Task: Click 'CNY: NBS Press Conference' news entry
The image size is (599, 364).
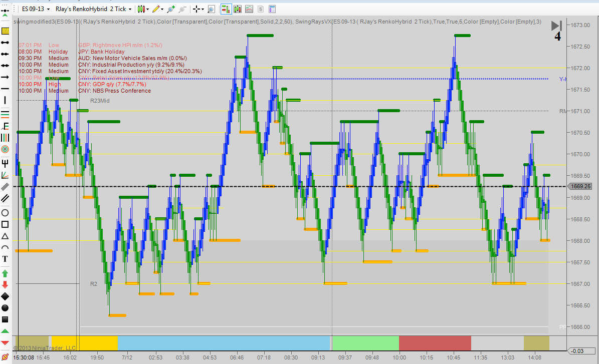Action: pyautogui.click(x=115, y=91)
